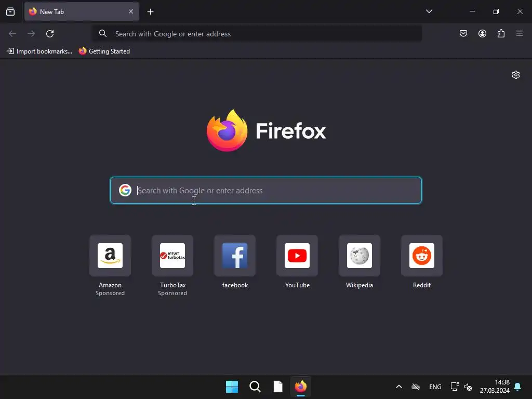532x399 pixels.
Task: Save page to Pocket
Action: point(463,33)
